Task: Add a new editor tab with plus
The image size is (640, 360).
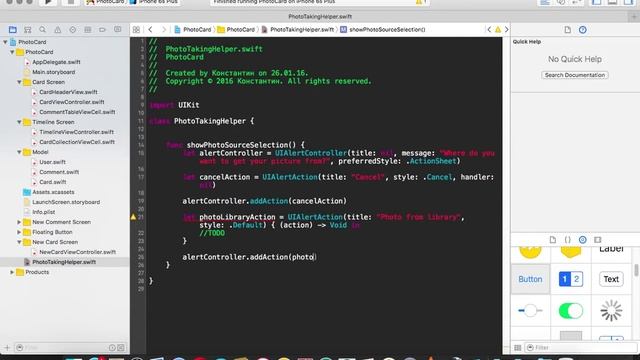Action: click(x=634, y=17)
